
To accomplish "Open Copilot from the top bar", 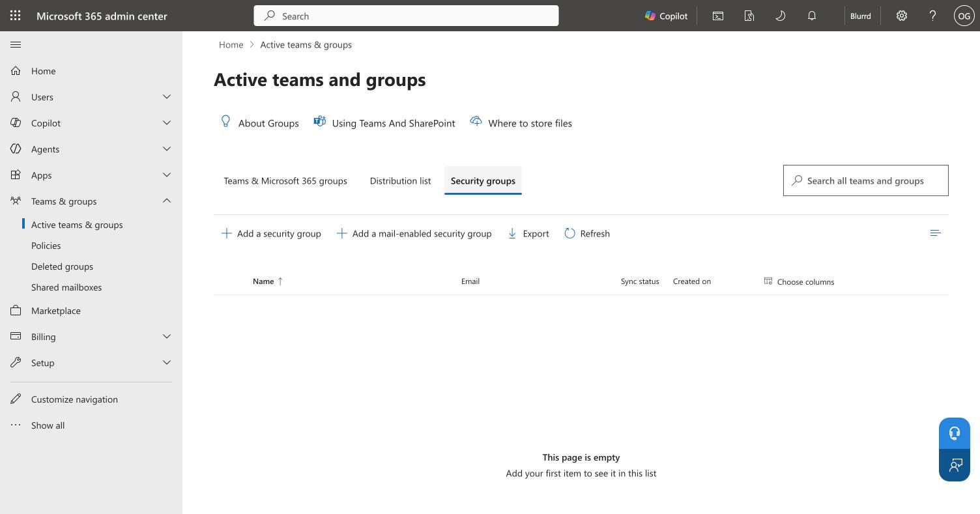I will 666,16.
